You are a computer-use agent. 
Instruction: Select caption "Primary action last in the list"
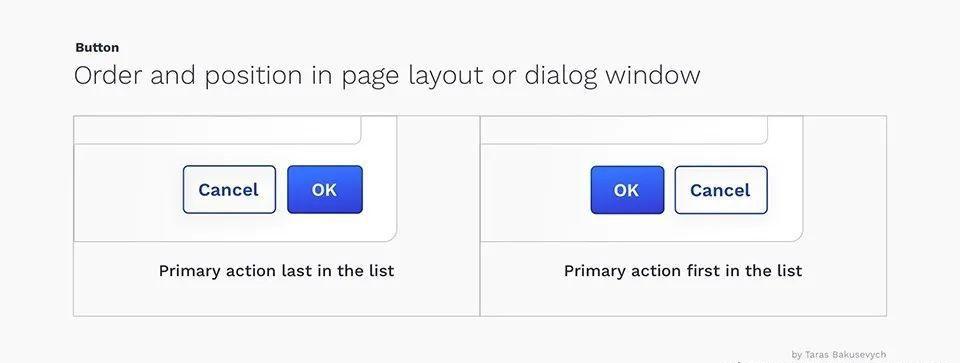[276, 271]
